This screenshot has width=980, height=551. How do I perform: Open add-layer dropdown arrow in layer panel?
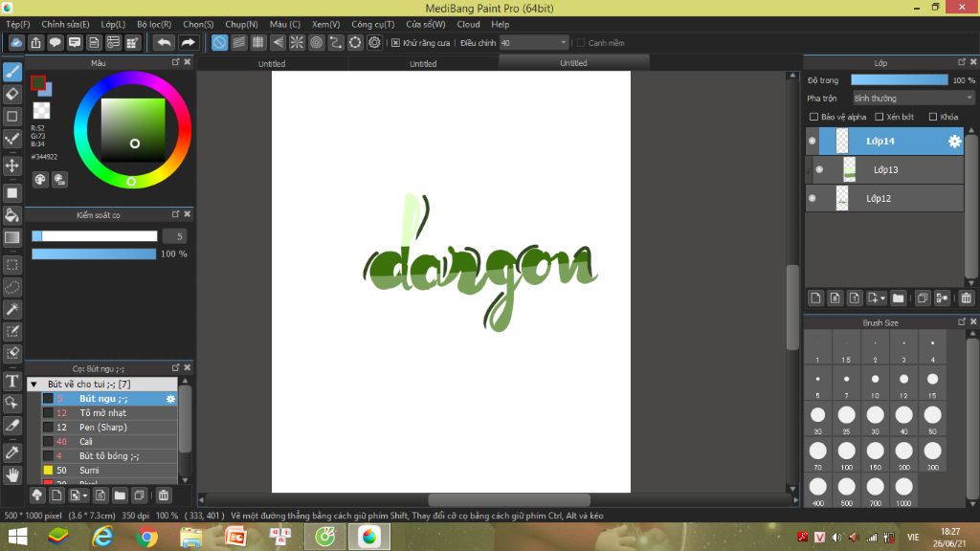coord(882,298)
